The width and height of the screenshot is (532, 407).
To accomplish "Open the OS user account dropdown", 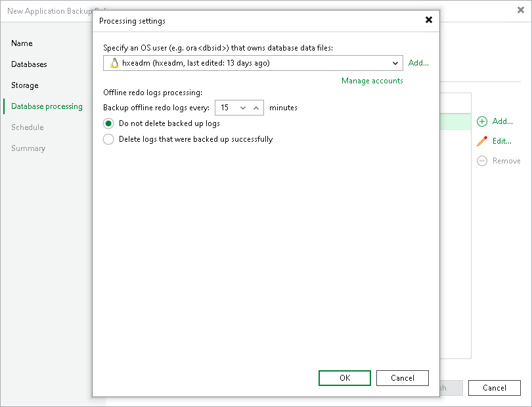I will pos(395,63).
